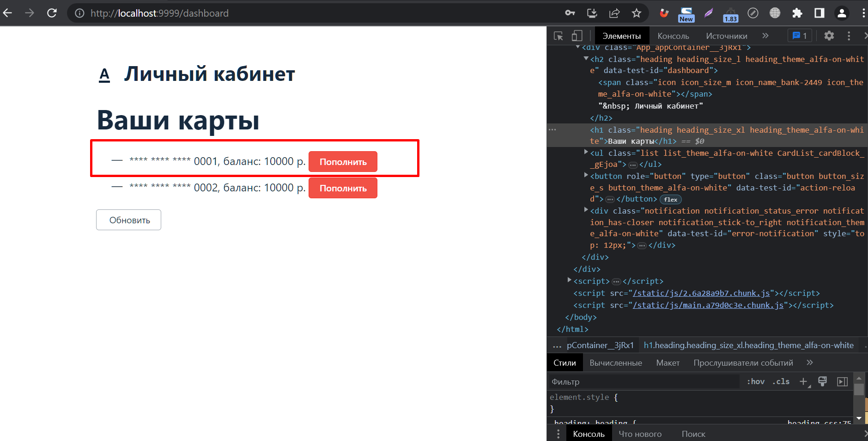The image size is (868, 441).
Task: Toggle the .cls class editor
Action: tap(782, 381)
